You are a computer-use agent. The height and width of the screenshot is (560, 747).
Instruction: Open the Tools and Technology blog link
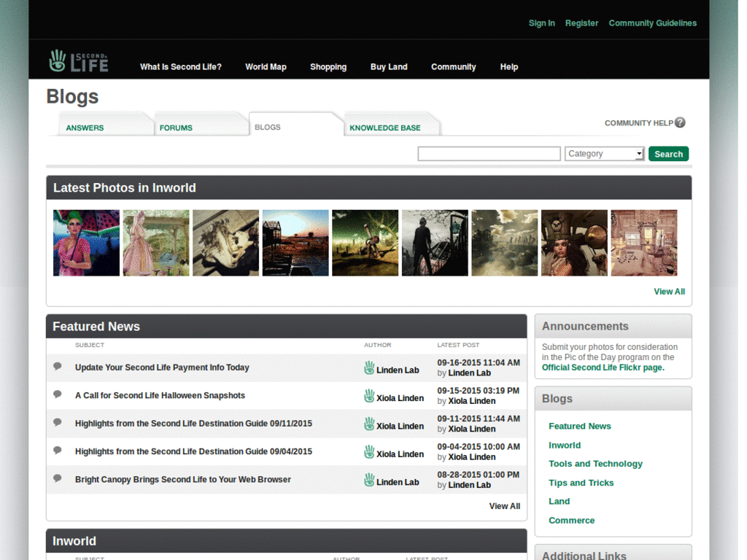tap(595, 464)
